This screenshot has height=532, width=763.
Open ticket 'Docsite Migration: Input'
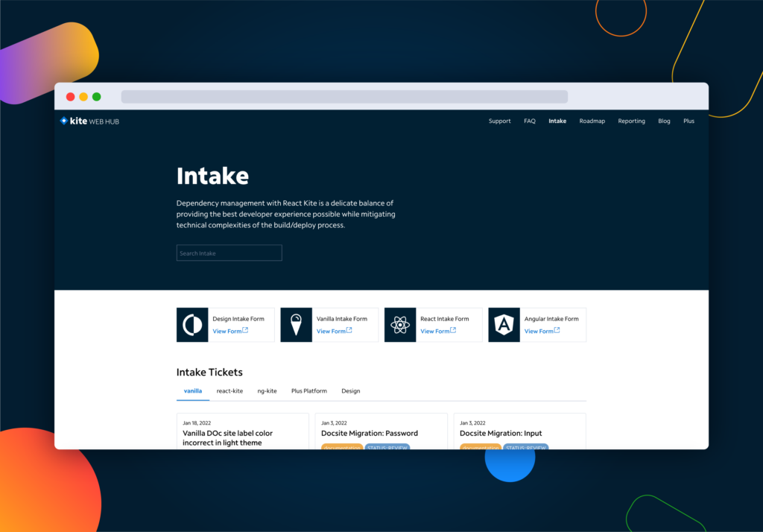[x=501, y=433]
